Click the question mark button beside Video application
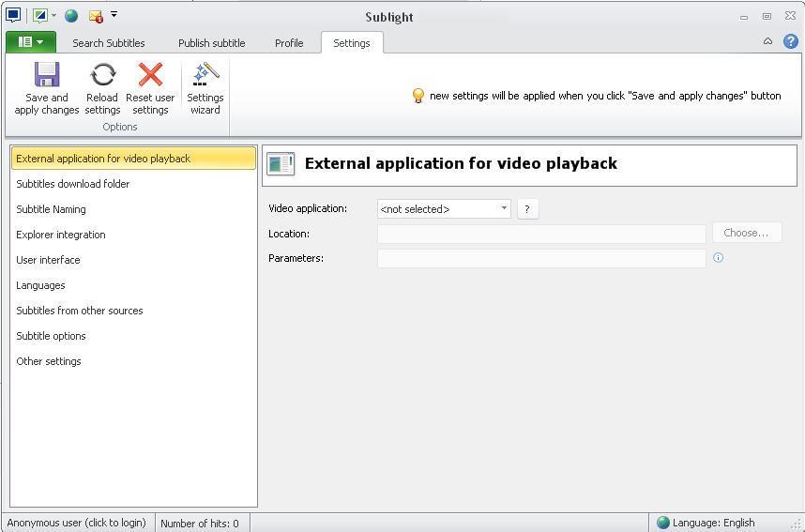 [x=528, y=209]
